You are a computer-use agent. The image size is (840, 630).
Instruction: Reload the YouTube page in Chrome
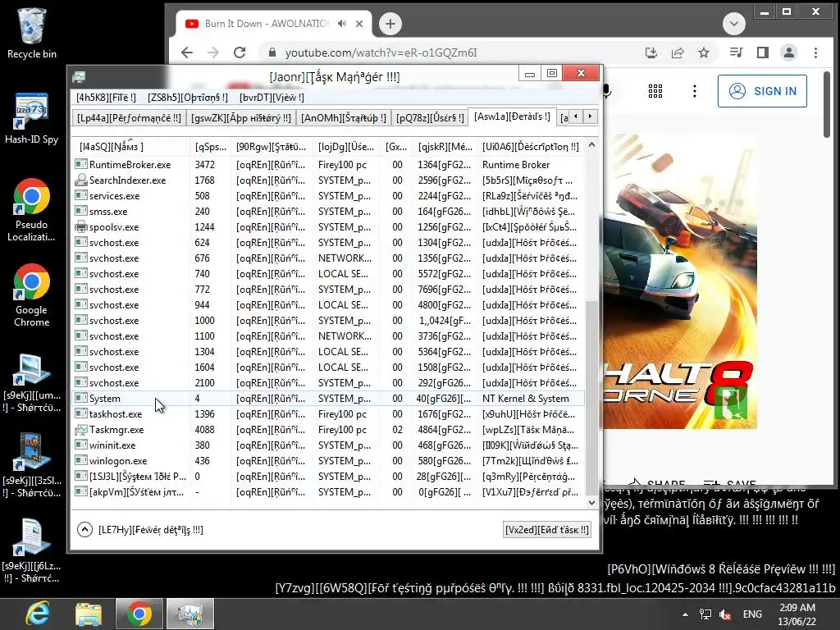click(x=240, y=52)
